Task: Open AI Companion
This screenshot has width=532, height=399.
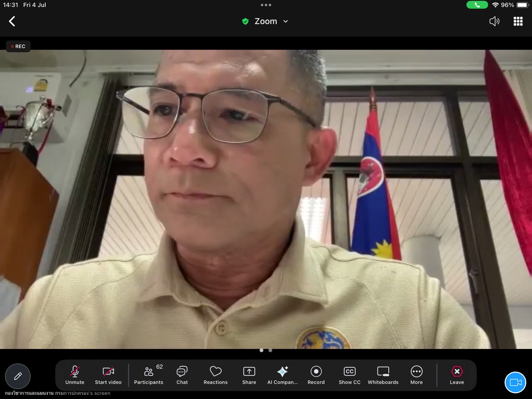Action: [x=282, y=375]
